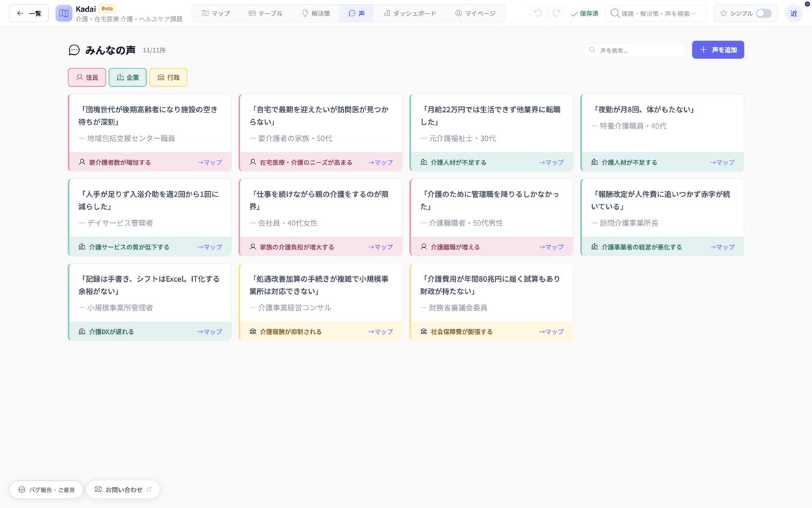Click the undo arrow icon

[537, 12]
